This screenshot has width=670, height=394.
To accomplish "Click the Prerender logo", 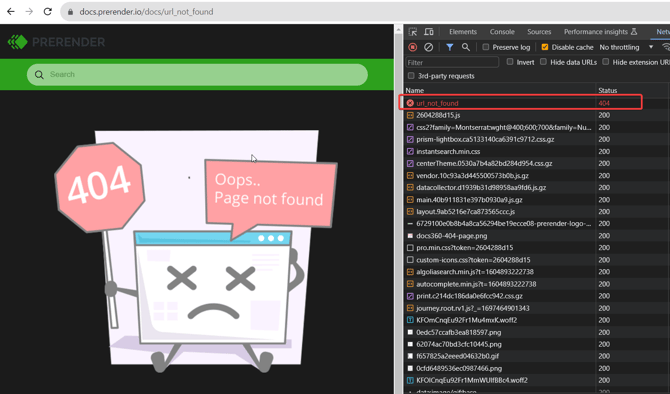I will 56,42.
